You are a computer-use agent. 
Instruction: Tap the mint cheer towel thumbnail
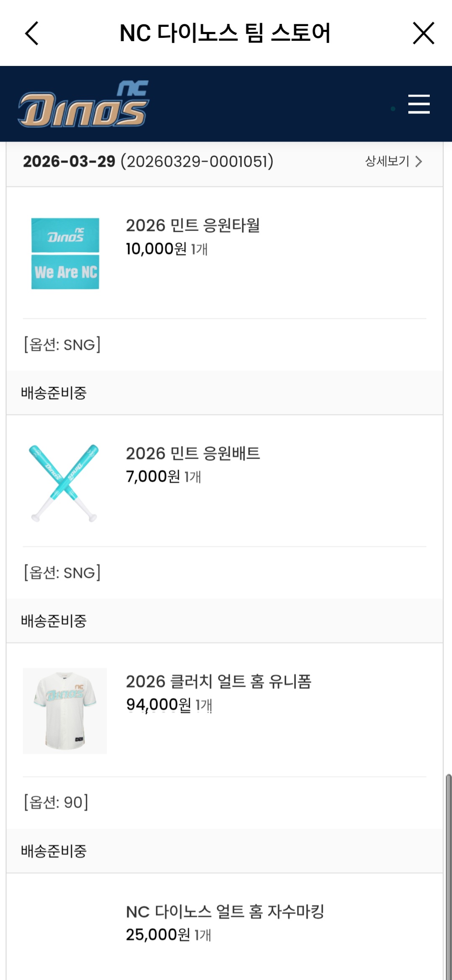(x=65, y=253)
